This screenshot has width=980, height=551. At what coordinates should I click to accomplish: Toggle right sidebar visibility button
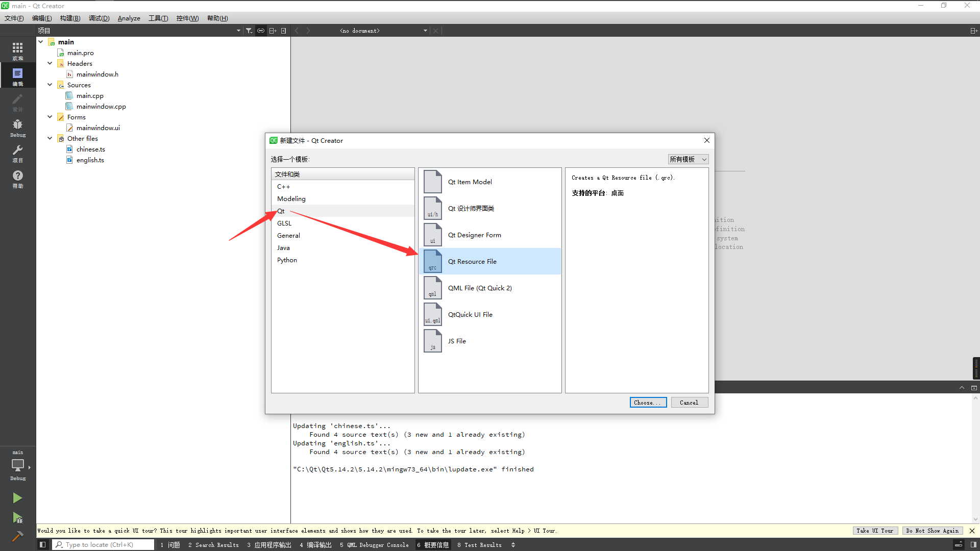click(973, 544)
